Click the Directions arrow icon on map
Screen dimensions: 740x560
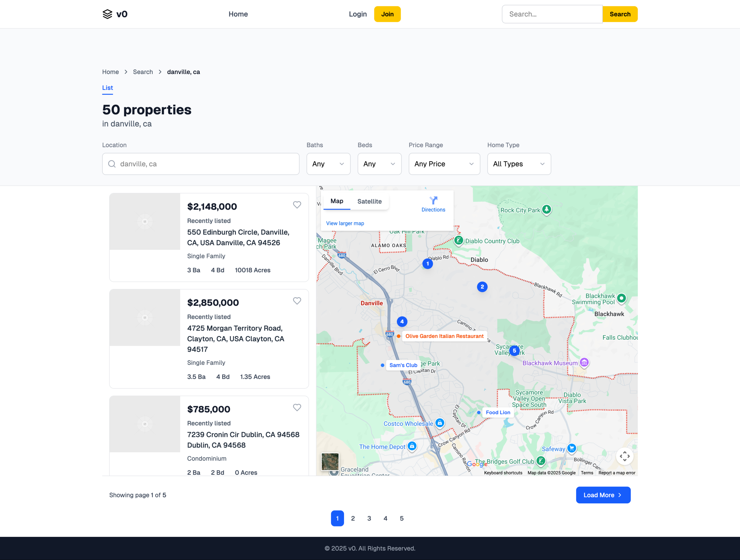pos(433,200)
